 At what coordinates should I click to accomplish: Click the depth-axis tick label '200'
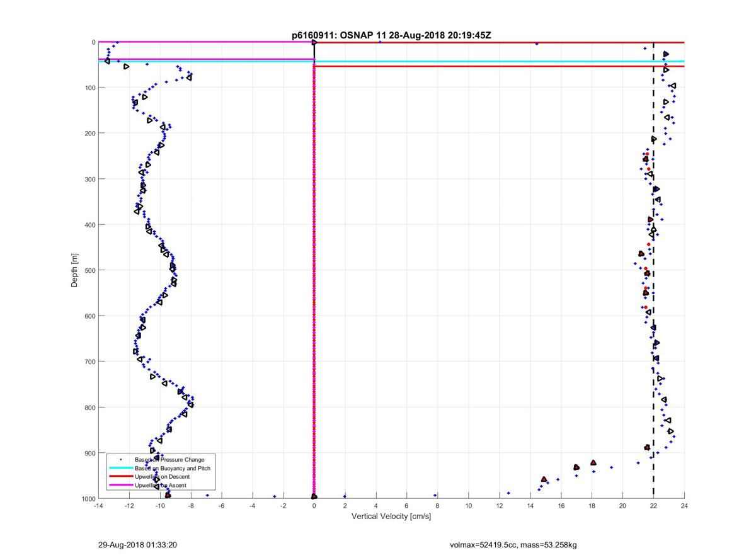point(89,134)
